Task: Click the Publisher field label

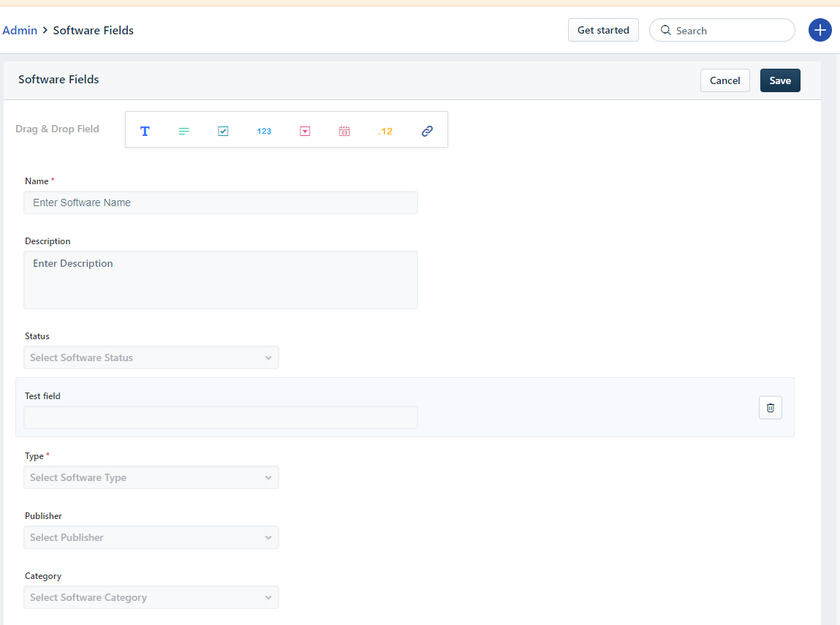Action: tap(43, 516)
